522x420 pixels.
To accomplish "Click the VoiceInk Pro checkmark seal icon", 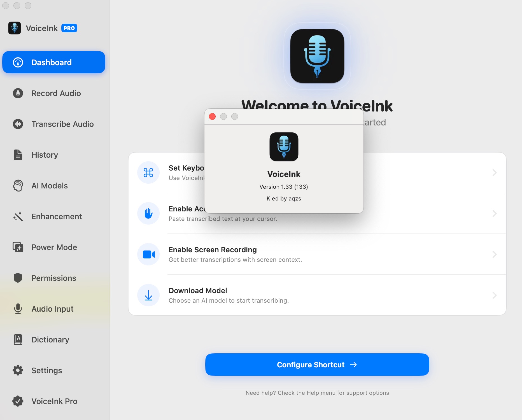I will point(18,401).
